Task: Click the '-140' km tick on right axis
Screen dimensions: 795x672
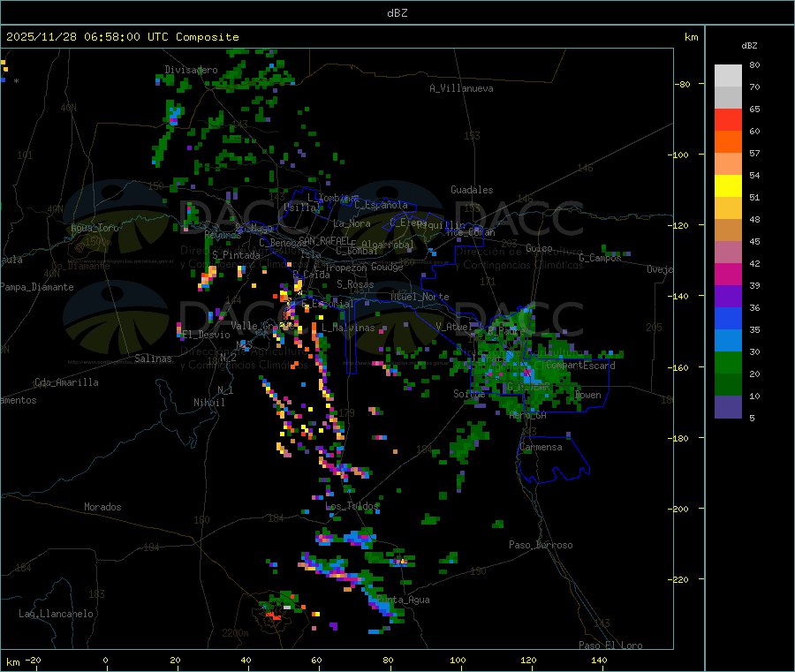Action: pos(680,296)
